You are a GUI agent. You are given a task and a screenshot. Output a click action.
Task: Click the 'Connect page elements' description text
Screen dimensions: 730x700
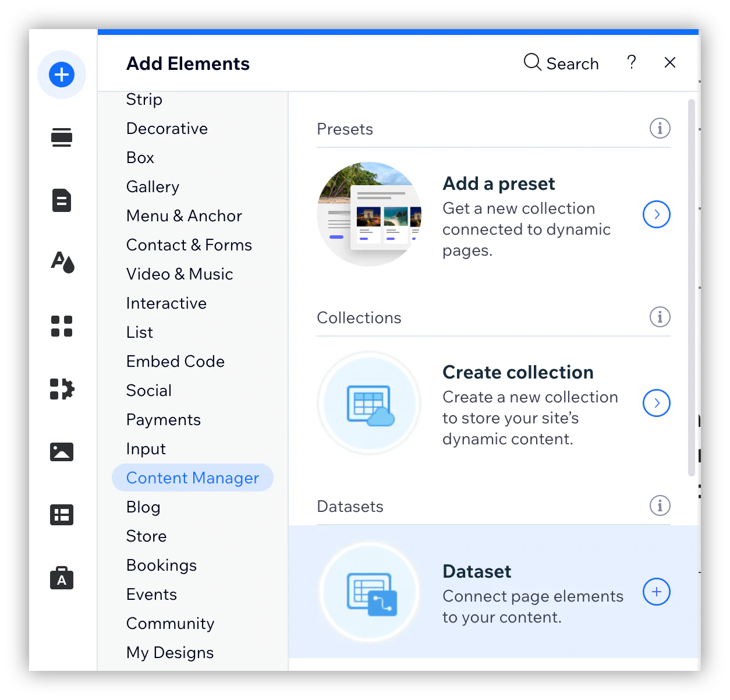tap(533, 607)
